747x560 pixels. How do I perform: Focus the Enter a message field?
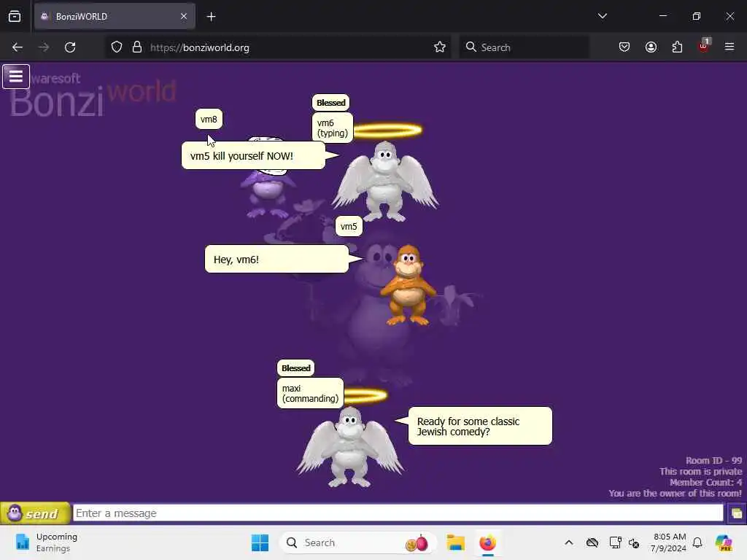click(398, 513)
